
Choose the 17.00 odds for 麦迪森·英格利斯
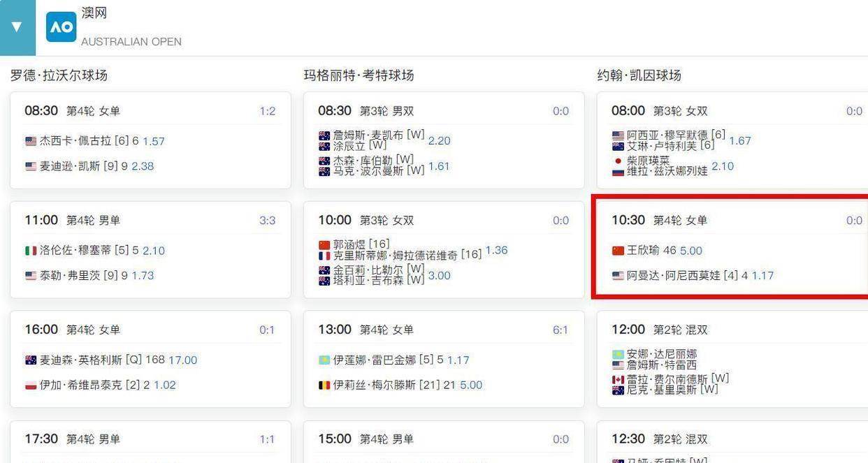182,360
